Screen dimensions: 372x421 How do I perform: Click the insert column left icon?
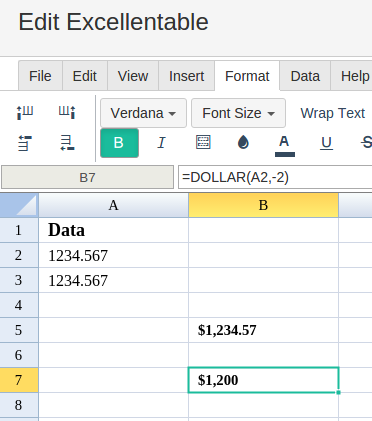click(25, 113)
